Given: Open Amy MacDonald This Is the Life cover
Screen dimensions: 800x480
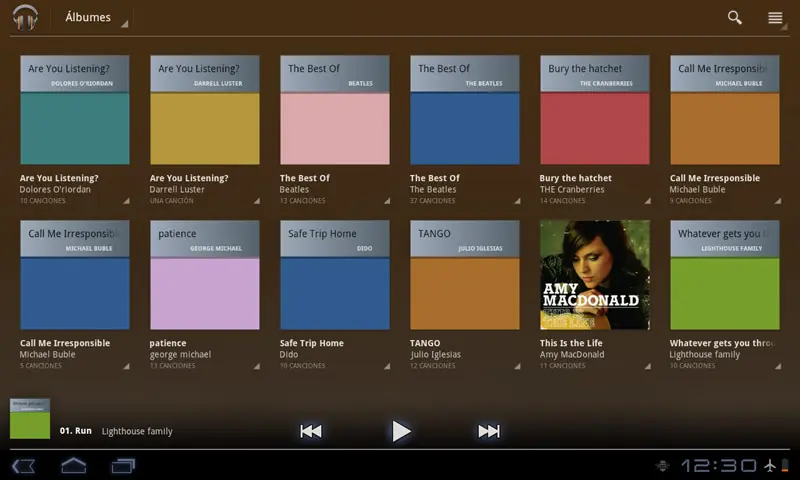Looking at the screenshot, I should [x=595, y=275].
